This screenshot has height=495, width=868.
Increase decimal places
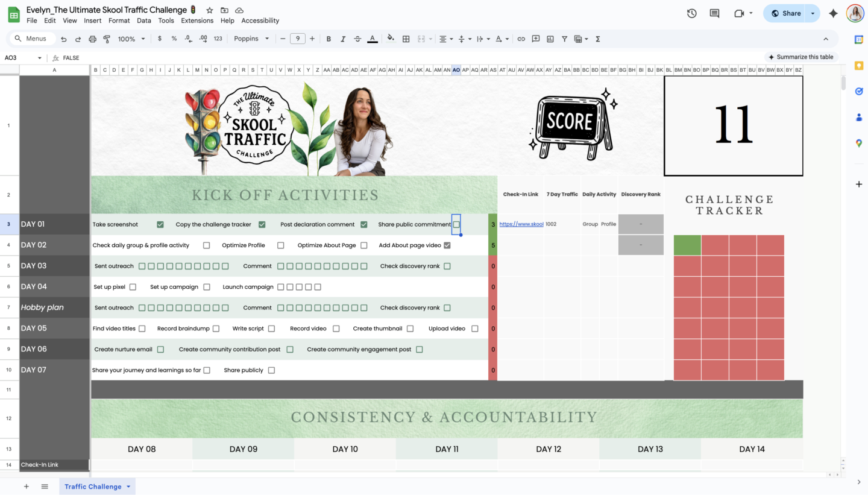click(203, 39)
